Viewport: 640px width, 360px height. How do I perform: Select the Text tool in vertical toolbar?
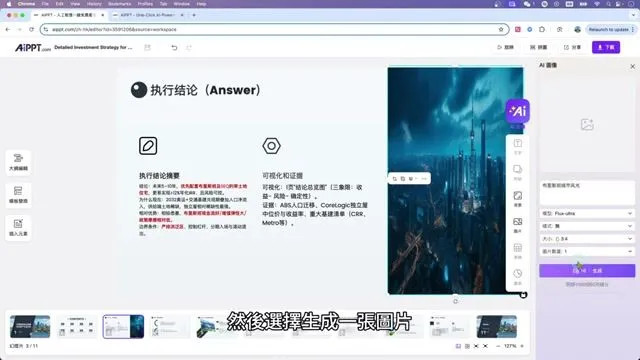pyautogui.click(x=518, y=146)
